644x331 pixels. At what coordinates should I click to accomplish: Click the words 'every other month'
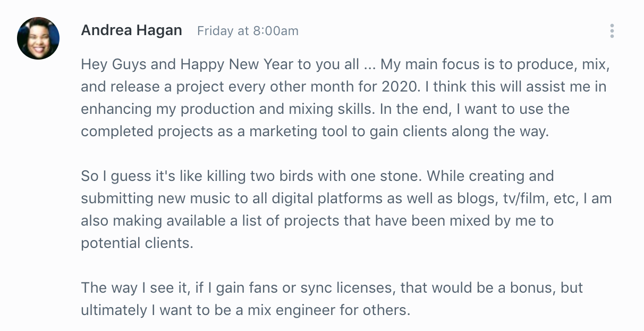coord(293,87)
